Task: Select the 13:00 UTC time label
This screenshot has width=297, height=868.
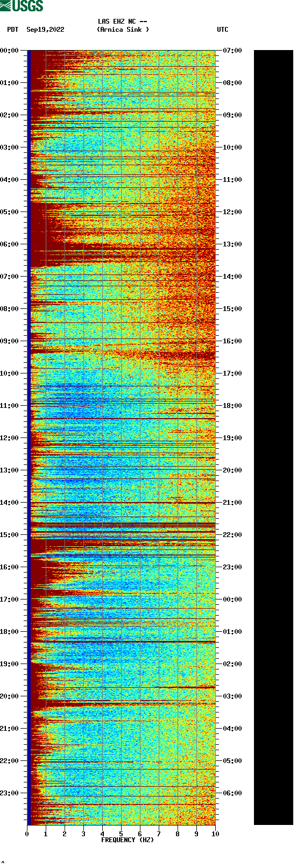Action: point(232,244)
